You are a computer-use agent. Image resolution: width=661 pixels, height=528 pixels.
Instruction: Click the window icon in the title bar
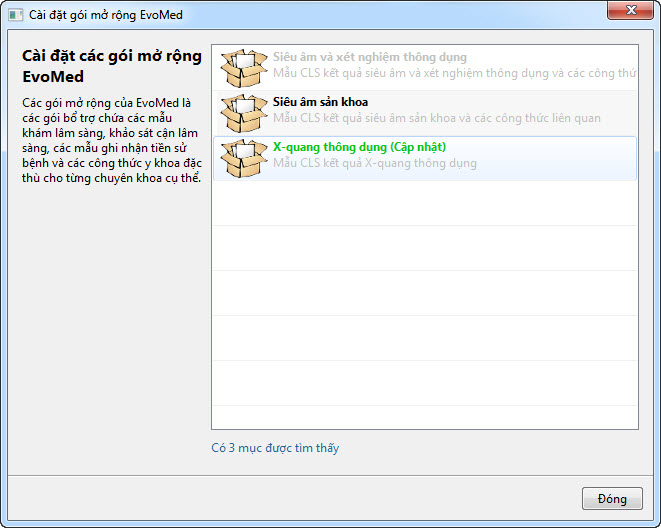16,15
